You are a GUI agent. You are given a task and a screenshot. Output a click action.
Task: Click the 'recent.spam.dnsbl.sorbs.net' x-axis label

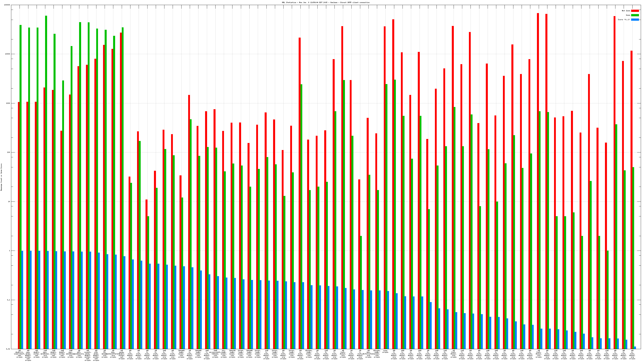coord(88,355)
